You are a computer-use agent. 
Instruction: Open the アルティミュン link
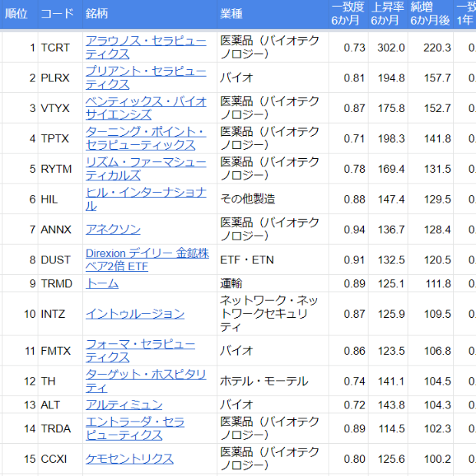point(124,405)
